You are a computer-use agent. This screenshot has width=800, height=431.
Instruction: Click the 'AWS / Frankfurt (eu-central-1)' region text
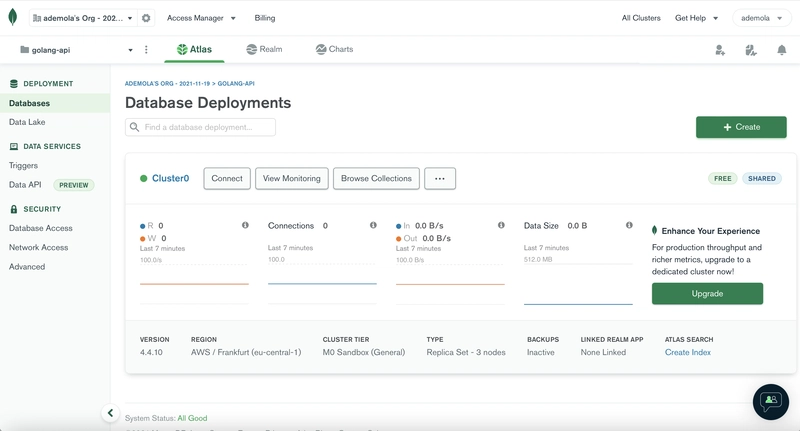246,352
